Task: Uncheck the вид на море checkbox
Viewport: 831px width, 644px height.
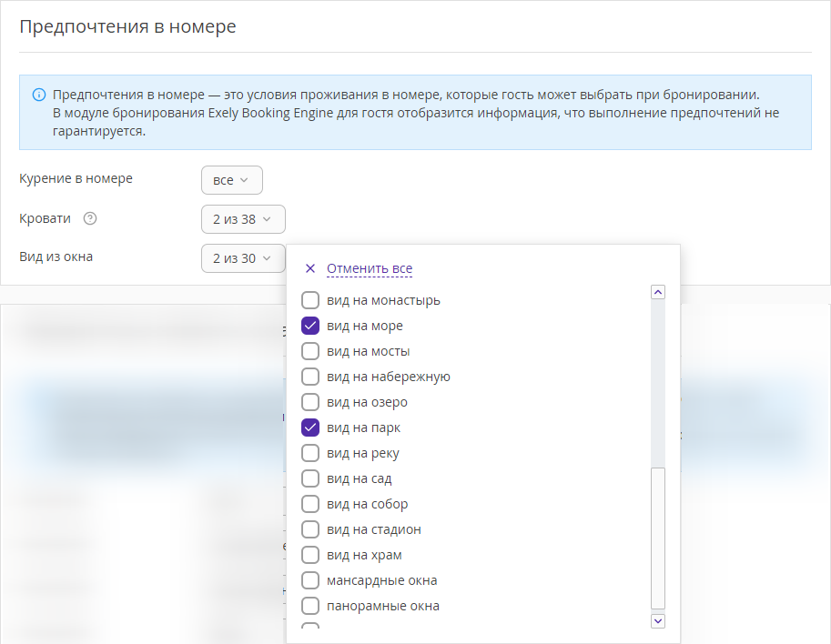Action: coord(310,326)
